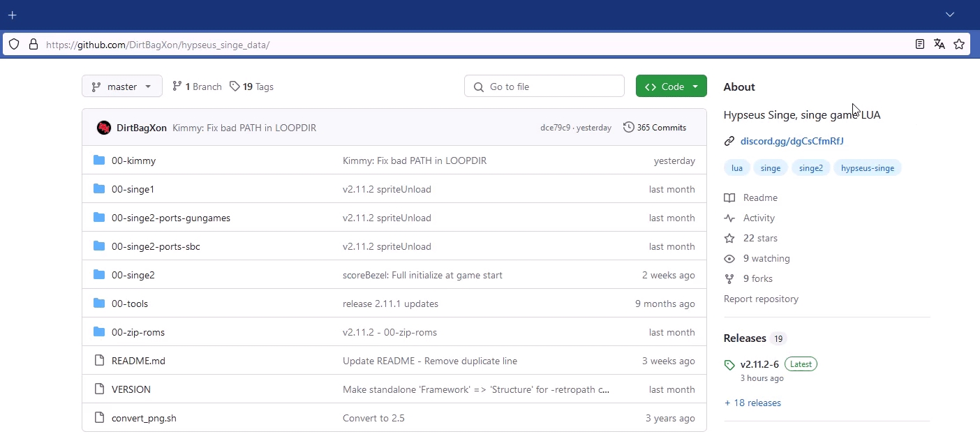Toggle reader view icon in address bar

coord(920,45)
